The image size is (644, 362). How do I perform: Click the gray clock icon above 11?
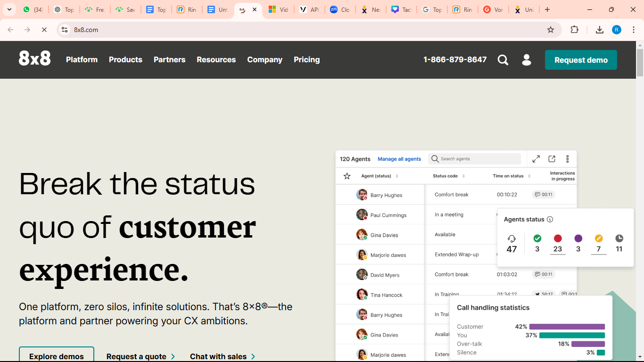click(619, 239)
